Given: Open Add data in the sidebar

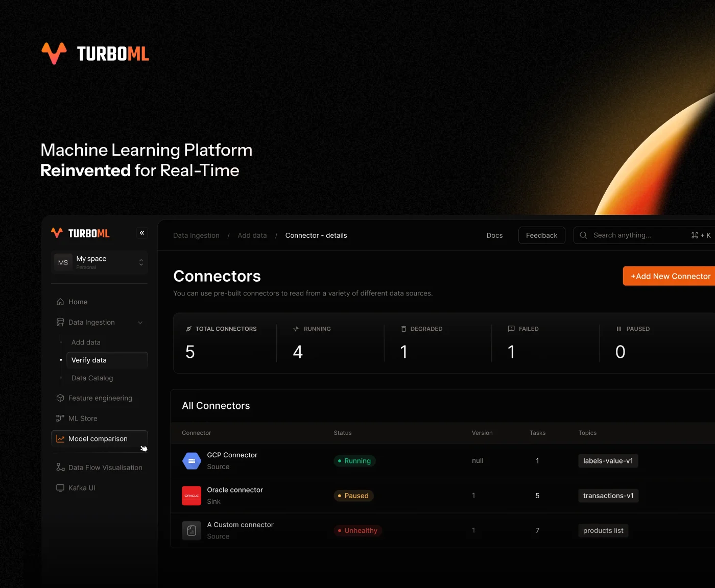Looking at the screenshot, I should coord(86,342).
